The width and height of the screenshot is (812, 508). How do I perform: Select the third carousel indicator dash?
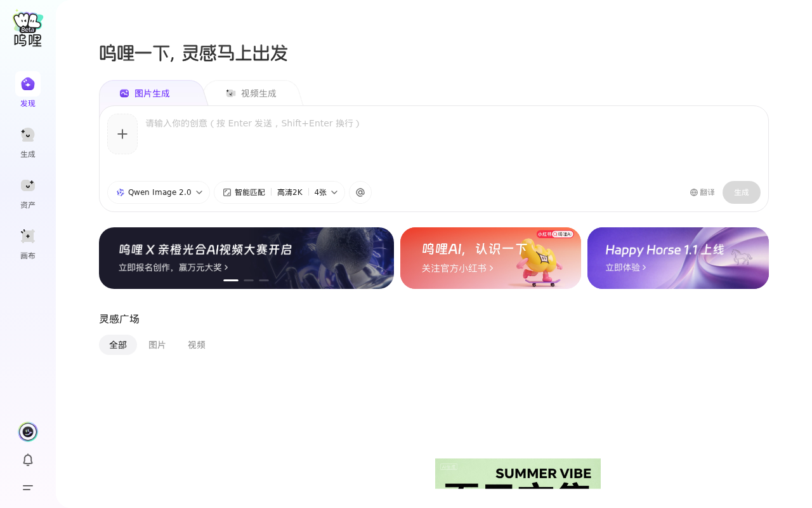click(264, 280)
